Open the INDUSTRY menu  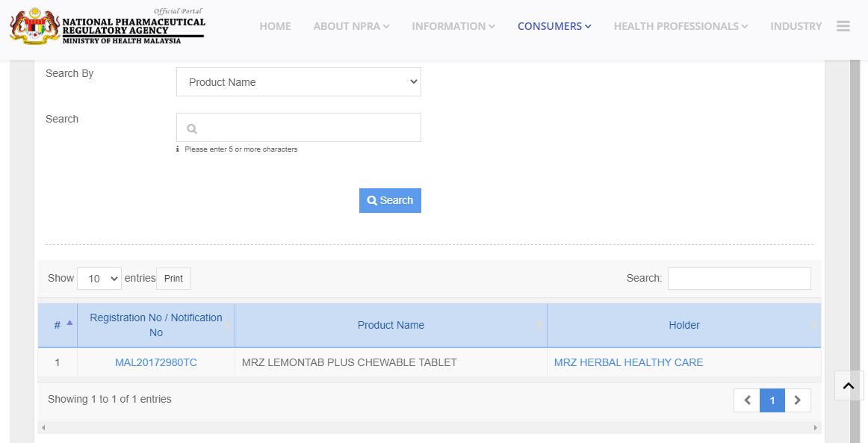pos(796,26)
